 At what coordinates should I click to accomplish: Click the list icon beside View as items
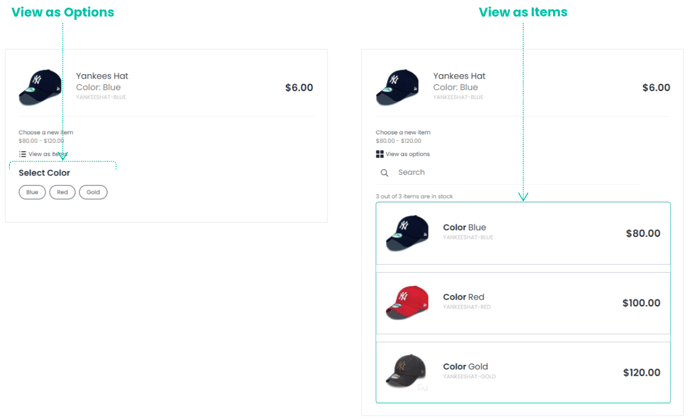[23, 154]
